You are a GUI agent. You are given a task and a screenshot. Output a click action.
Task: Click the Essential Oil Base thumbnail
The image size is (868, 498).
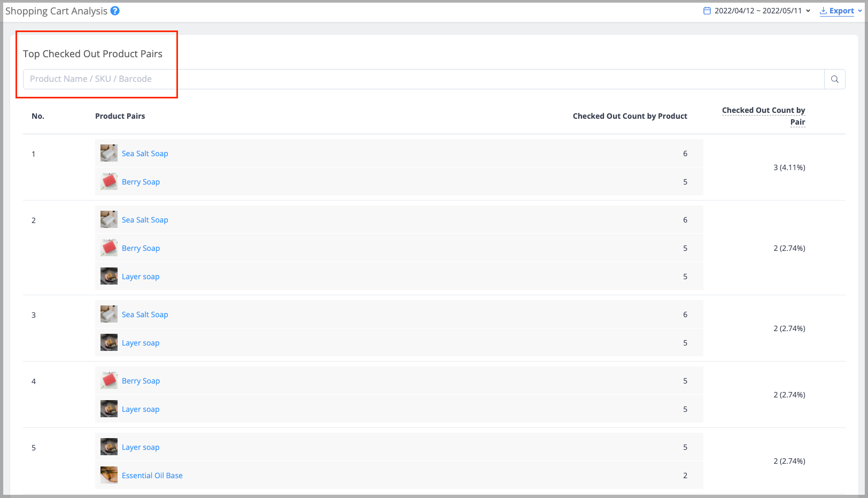[x=108, y=475]
